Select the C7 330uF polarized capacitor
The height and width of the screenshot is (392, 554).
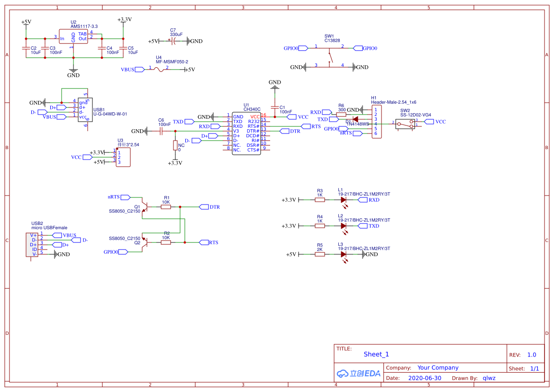[173, 41]
